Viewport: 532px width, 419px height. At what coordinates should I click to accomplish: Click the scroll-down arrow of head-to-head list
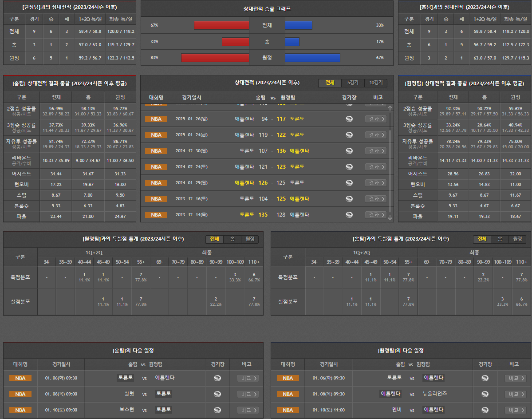pos(390,217)
